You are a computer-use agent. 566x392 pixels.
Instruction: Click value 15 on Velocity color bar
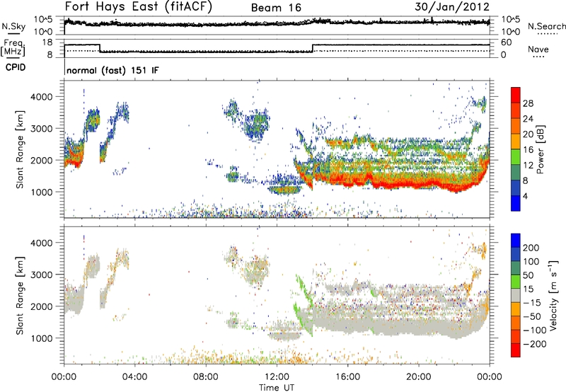528,289
